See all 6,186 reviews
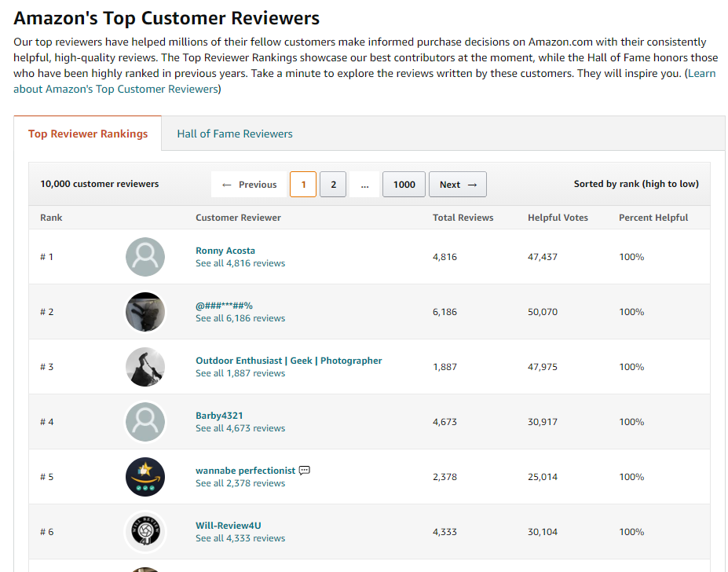Screen dimensions: 728x572 (240, 318)
